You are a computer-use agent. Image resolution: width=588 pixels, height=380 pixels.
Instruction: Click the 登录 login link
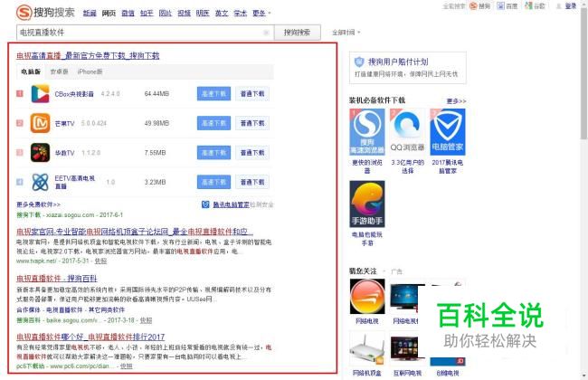point(571,6)
